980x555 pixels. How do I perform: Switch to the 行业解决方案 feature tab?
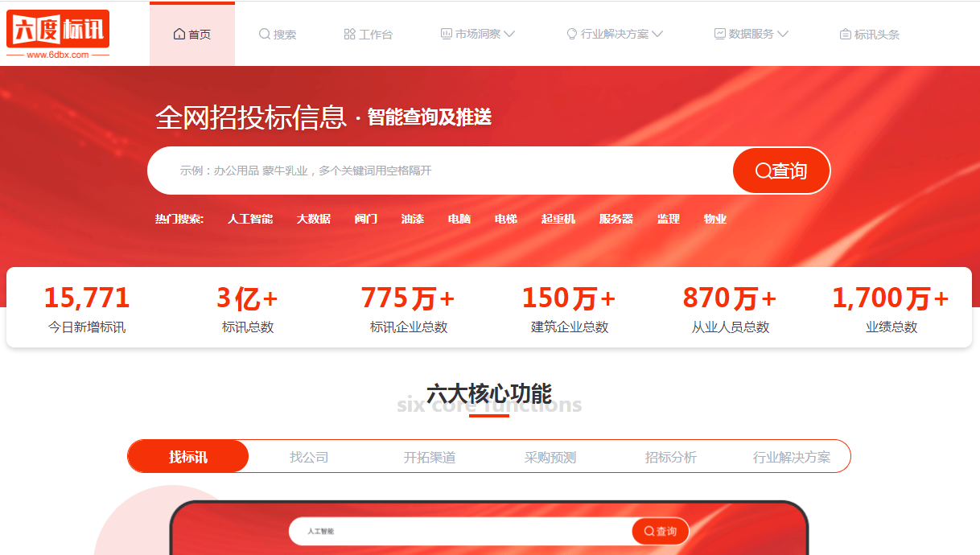click(x=792, y=457)
